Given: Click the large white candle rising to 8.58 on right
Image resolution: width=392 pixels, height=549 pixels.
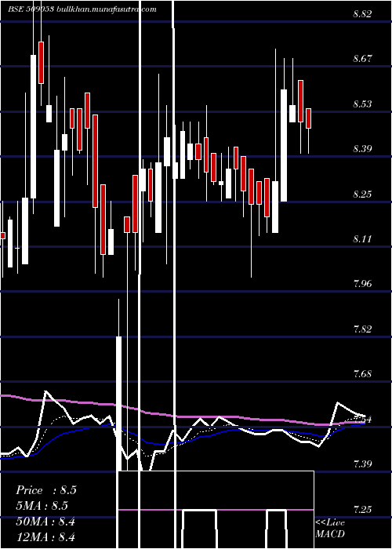Looking at the screenshot, I should 284,145.
